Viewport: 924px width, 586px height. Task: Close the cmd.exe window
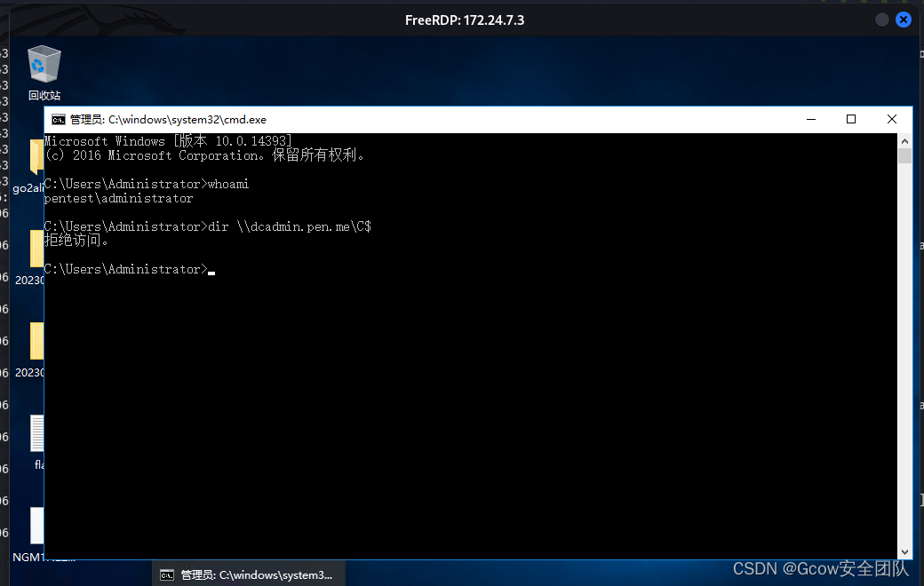tap(892, 120)
